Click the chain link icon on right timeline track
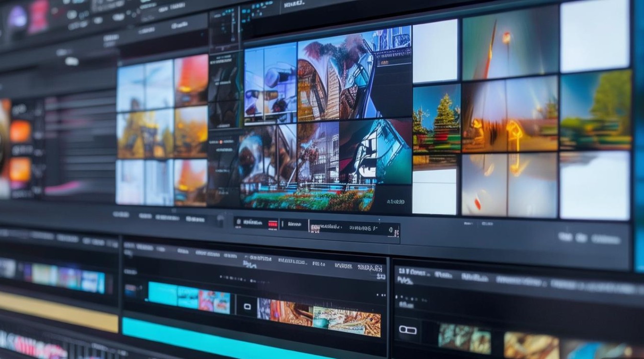644x359 pixels. 408,330
